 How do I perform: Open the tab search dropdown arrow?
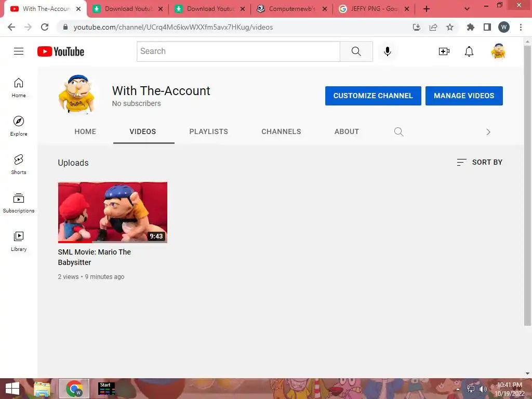tap(467, 9)
